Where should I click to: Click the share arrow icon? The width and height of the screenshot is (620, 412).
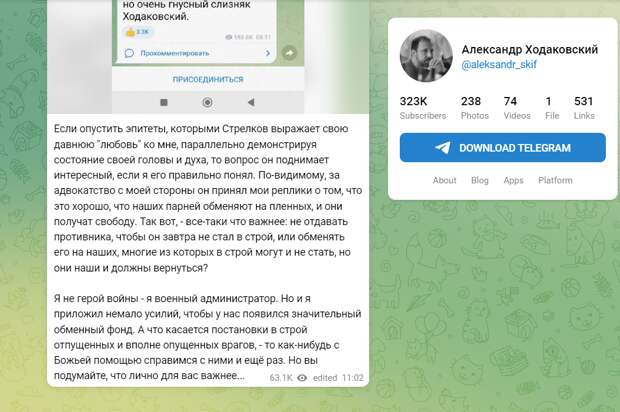[289, 53]
